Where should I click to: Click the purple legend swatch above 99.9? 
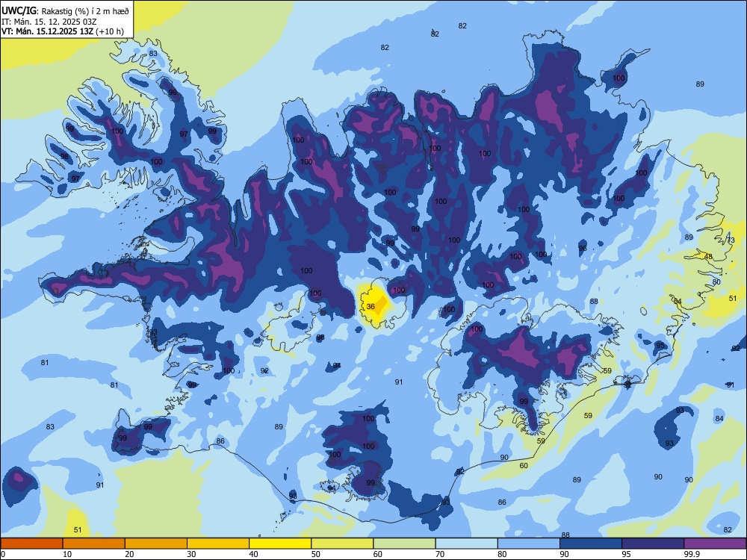pos(715,544)
